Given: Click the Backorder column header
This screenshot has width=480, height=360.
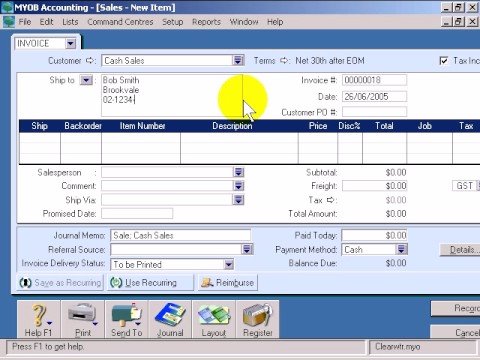Looking at the screenshot, I should tap(83, 126).
